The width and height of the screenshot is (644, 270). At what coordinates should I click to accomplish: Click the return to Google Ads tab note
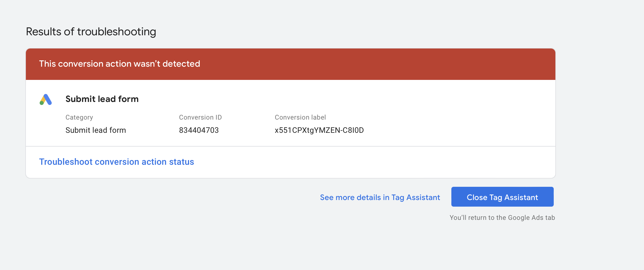point(502,218)
